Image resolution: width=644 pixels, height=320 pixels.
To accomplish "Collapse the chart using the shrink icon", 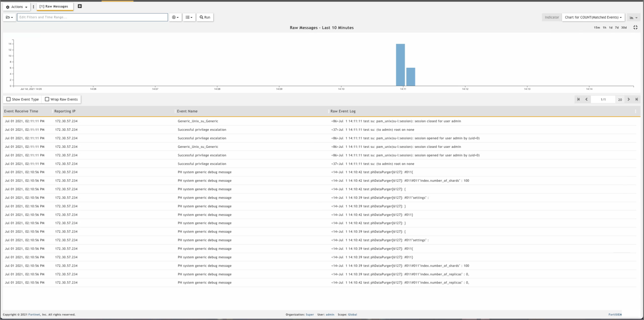I will pos(635,27).
